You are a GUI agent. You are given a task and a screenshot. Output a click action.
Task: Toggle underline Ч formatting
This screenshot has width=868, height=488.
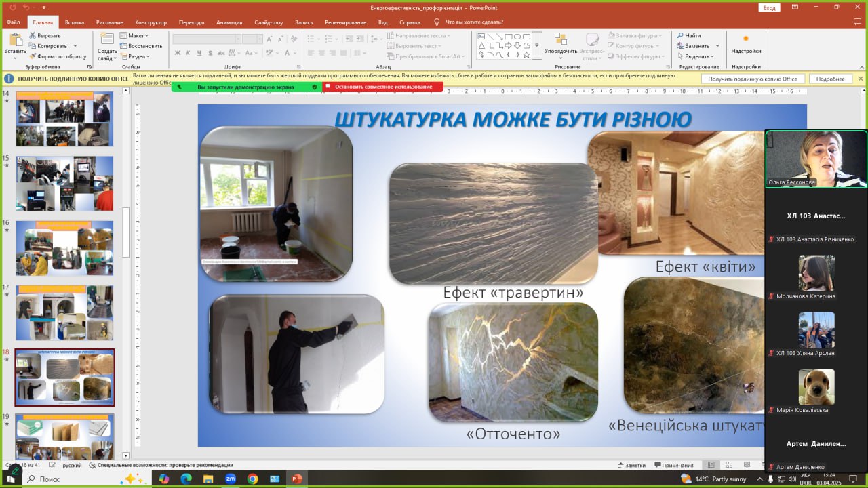199,53
